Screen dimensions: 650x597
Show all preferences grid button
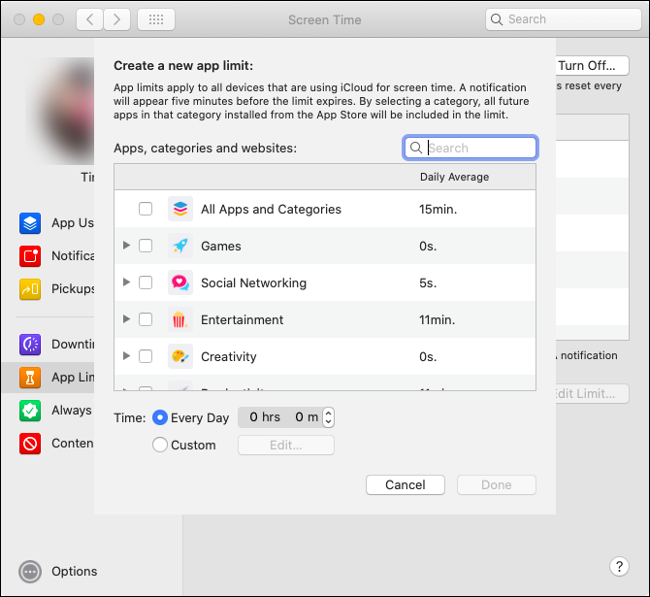click(156, 19)
